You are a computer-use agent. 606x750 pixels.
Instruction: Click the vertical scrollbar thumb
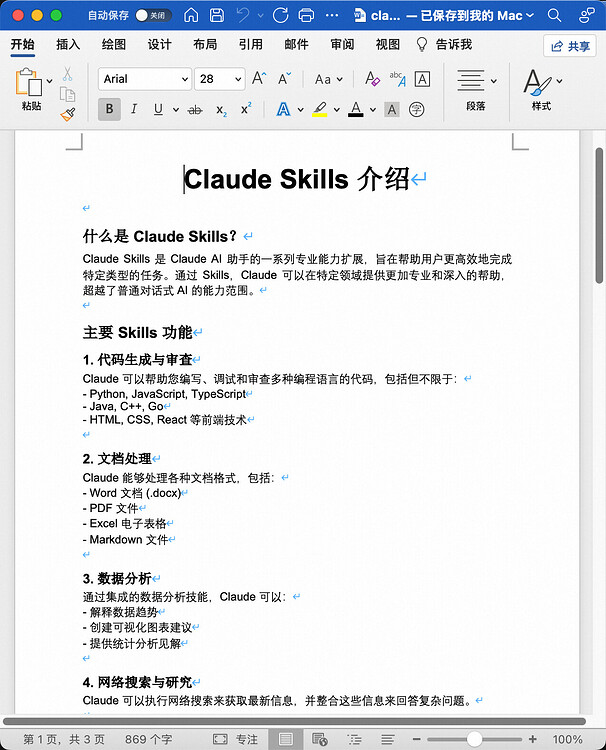(599, 216)
